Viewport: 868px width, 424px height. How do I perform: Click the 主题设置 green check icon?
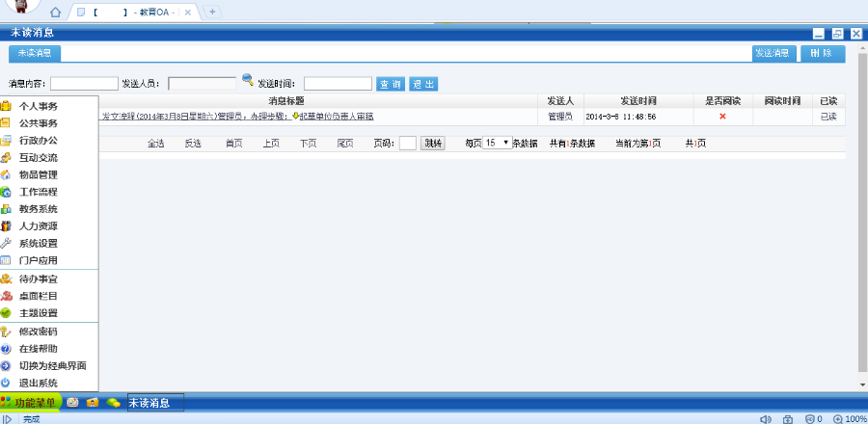6,313
